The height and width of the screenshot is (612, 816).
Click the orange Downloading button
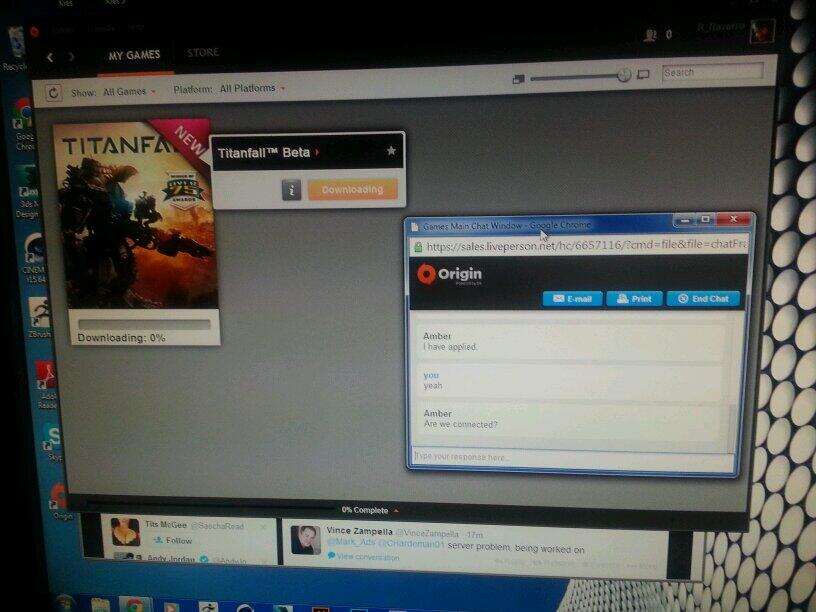(x=352, y=190)
